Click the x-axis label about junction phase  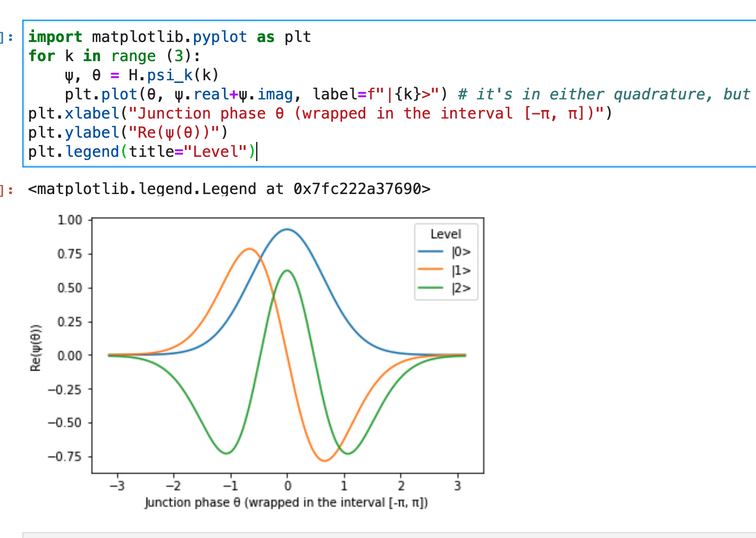tap(287, 502)
